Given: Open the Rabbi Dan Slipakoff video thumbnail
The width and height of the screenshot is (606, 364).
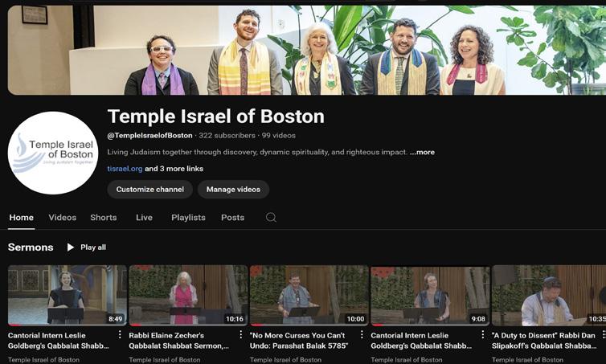Looking at the screenshot, I should click(x=549, y=295).
